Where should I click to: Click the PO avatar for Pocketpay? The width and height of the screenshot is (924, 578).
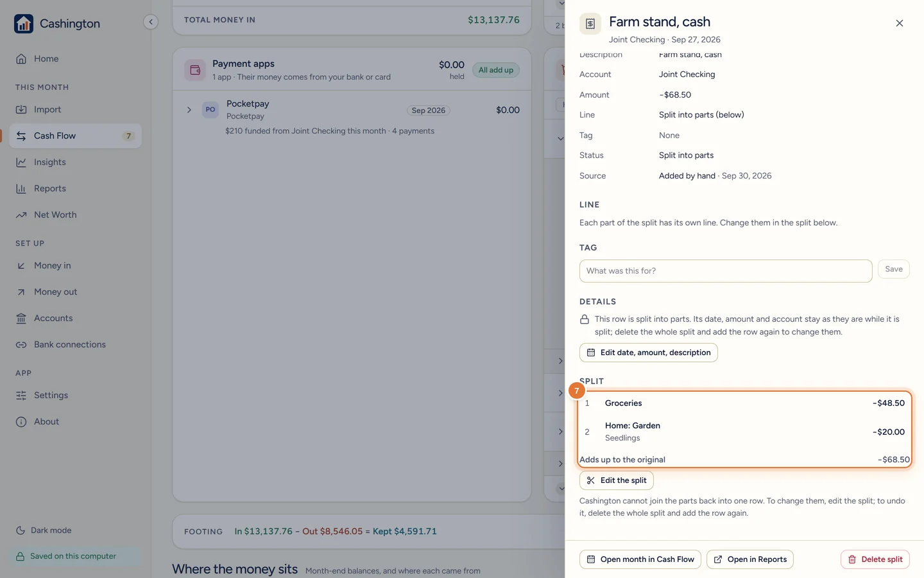click(x=210, y=110)
